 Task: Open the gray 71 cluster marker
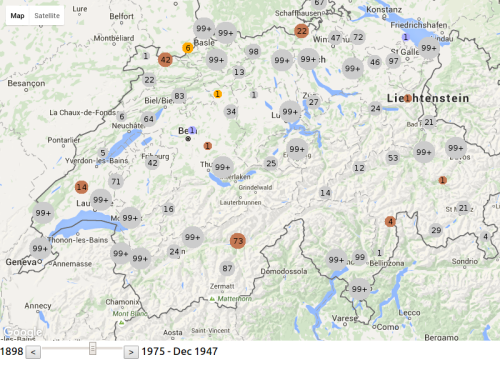click(116, 182)
